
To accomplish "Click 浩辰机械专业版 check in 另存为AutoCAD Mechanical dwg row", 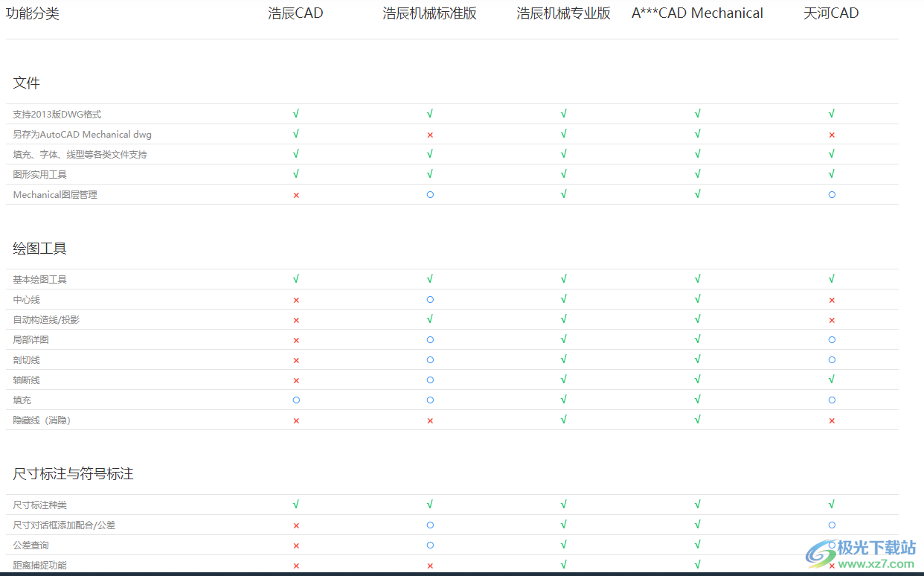I will click(564, 134).
